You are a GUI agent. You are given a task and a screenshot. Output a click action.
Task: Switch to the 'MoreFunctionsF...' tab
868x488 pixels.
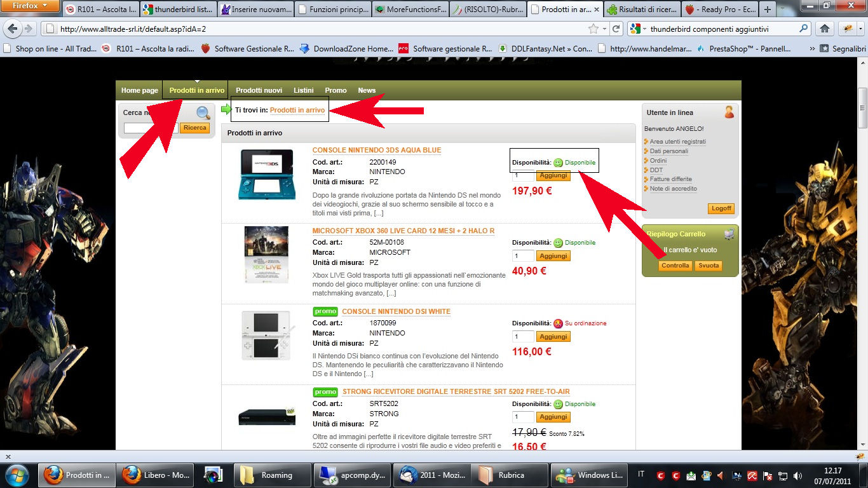tap(410, 10)
